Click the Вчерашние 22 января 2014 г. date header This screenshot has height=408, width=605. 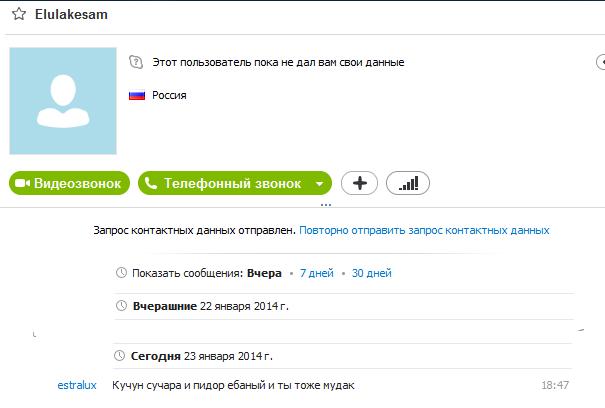[211, 306]
